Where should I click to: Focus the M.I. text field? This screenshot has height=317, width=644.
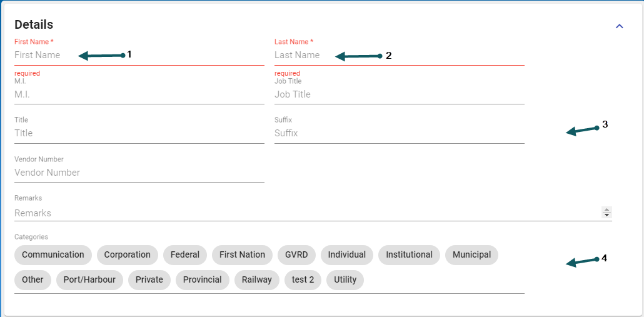pyautogui.click(x=139, y=94)
